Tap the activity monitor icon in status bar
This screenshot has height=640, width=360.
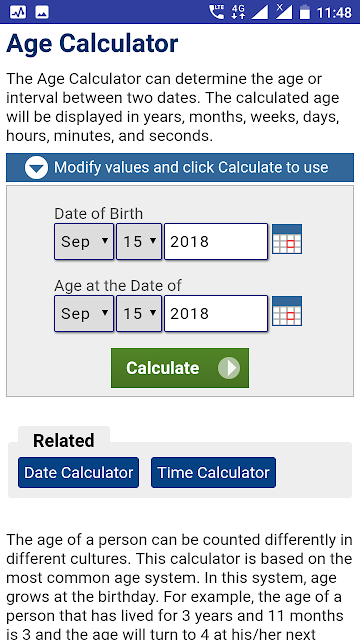18,12
